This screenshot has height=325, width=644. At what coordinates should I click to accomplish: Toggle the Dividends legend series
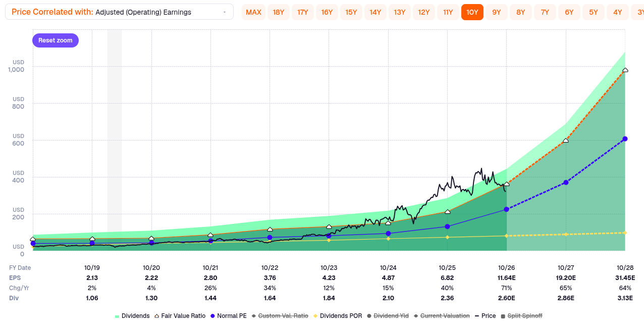(x=132, y=316)
